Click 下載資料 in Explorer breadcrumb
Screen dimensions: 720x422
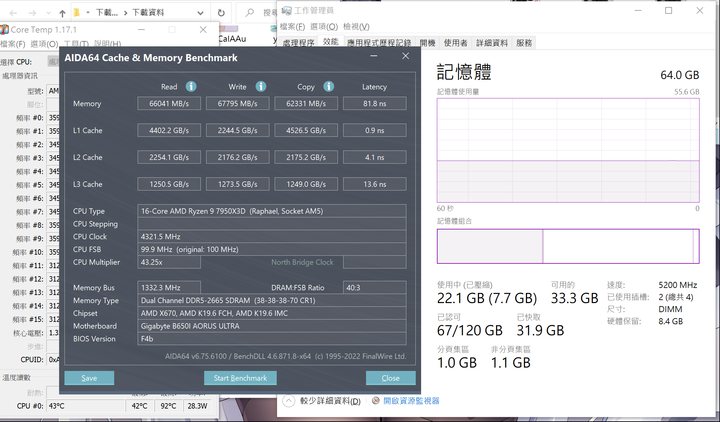[148, 13]
